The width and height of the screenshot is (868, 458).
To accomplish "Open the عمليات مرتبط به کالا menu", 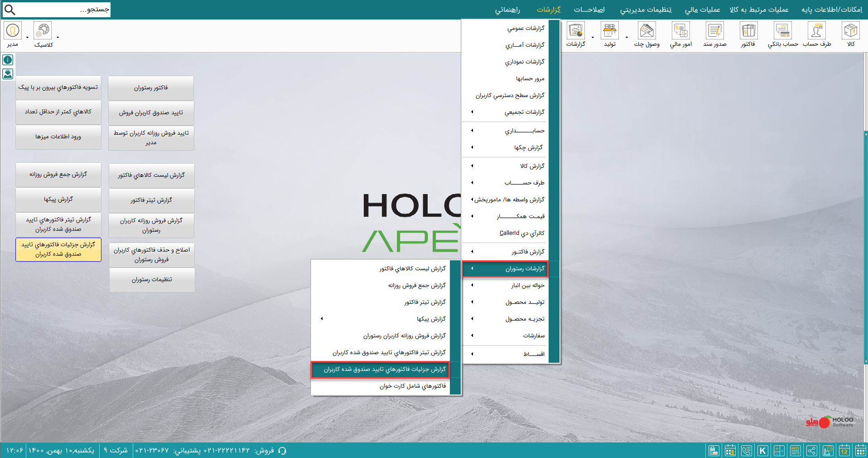I will pos(759,10).
